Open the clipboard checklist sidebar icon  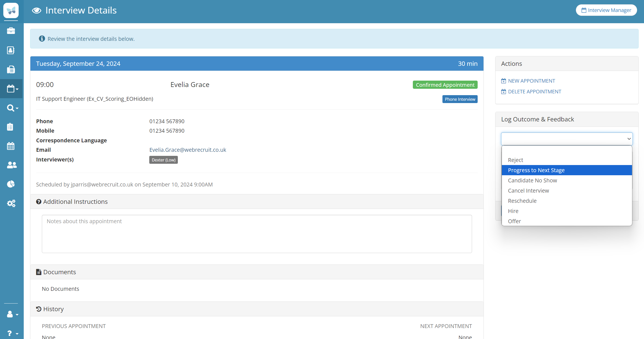(10, 127)
